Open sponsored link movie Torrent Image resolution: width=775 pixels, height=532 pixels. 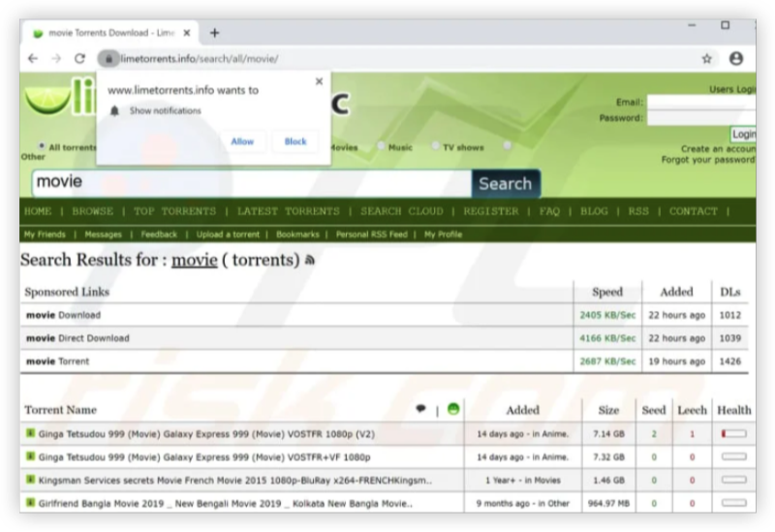[57, 361]
